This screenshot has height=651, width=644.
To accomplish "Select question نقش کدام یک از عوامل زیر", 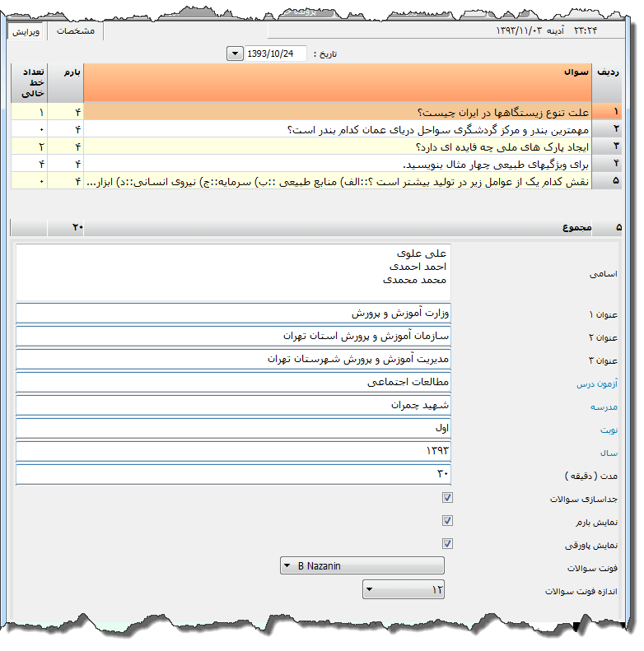I will coord(338,181).
